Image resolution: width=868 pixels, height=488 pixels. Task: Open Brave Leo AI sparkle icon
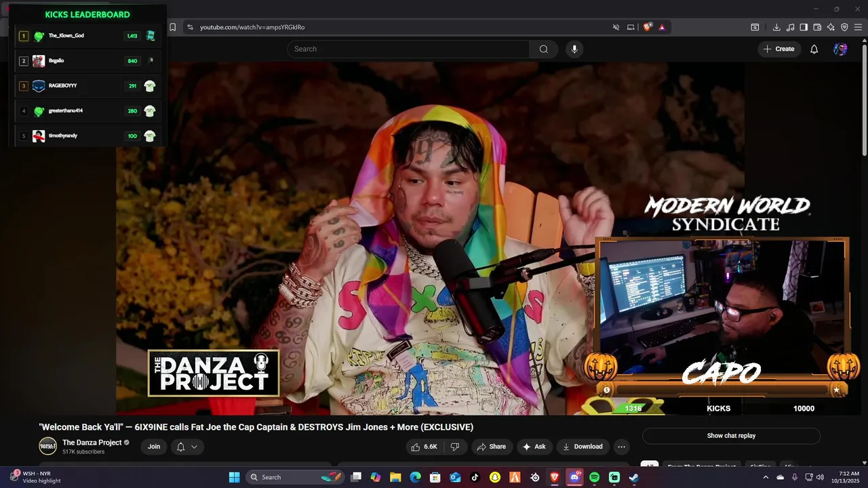pos(831,27)
